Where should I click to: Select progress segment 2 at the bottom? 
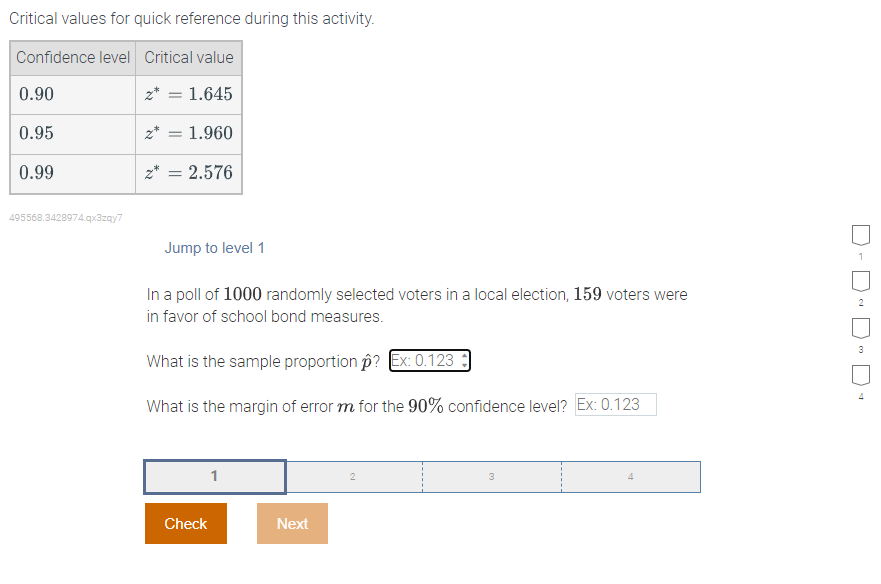click(353, 477)
